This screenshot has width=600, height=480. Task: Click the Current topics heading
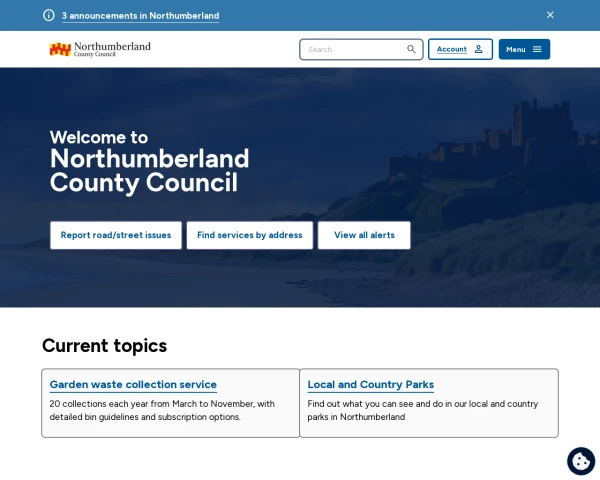click(104, 345)
